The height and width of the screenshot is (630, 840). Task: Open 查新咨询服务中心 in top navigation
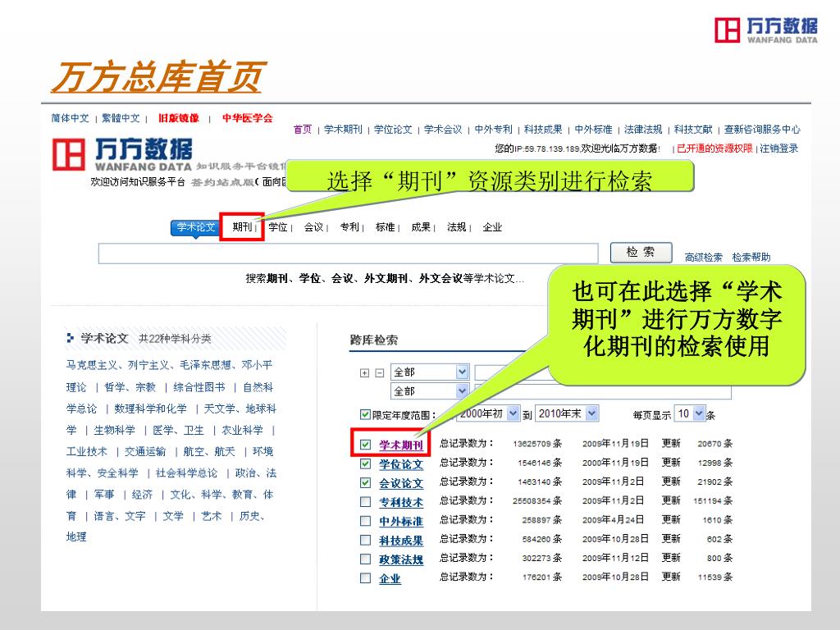click(x=762, y=129)
